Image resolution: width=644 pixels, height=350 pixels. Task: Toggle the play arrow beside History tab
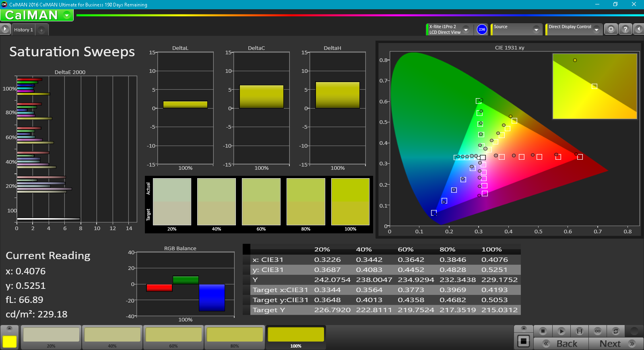(5, 29)
